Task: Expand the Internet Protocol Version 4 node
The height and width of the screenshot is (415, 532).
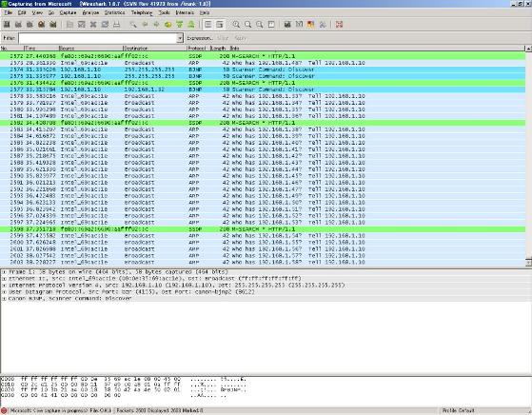Action: pyautogui.click(x=4, y=286)
